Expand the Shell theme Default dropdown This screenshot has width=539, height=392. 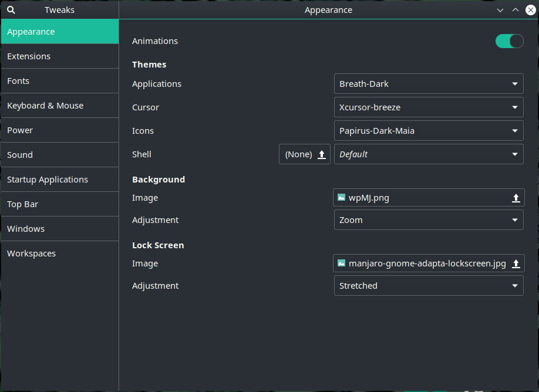point(429,154)
